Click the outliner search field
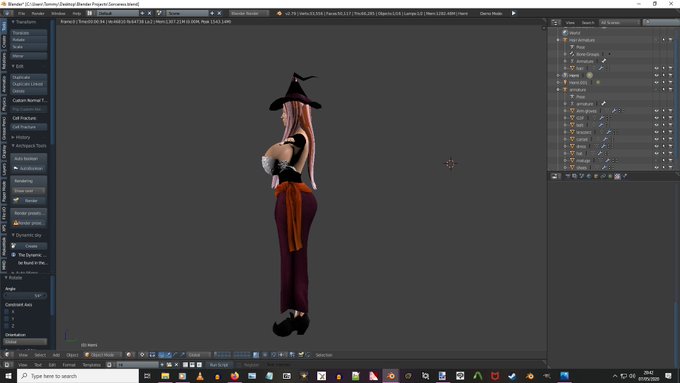This screenshot has height=383, width=680. point(660,23)
